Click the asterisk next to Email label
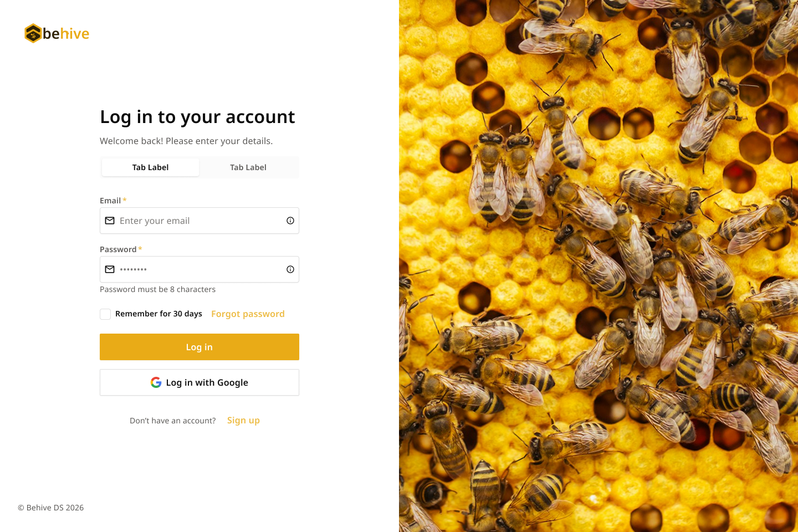 click(125, 200)
